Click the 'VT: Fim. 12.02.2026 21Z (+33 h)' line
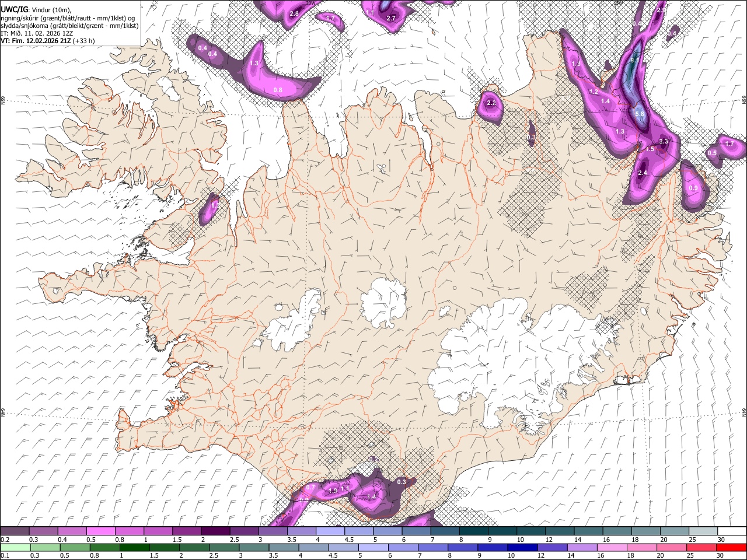This screenshot has height=560, width=747. [48, 41]
